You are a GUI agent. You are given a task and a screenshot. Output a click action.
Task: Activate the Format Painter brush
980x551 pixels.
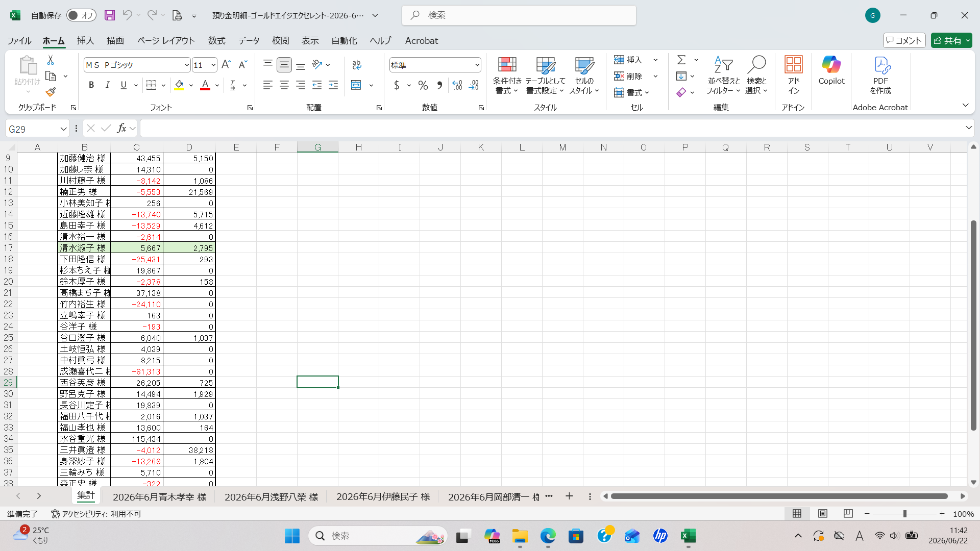[x=51, y=92]
